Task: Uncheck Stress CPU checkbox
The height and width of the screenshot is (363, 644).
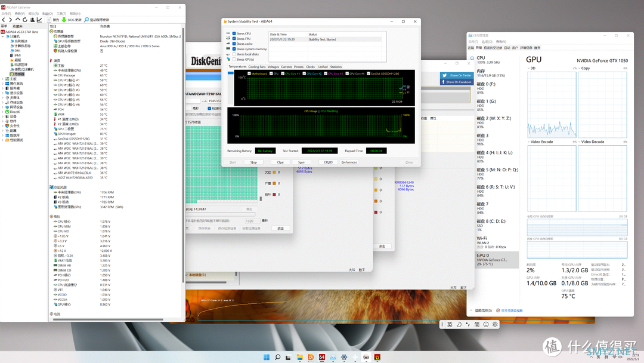Action: tap(234, 33)
